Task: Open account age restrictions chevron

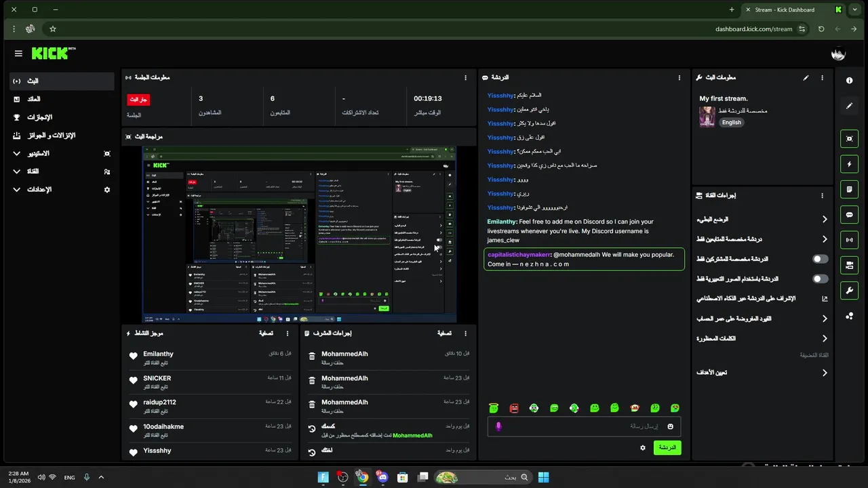Action: click(x=825, y=319)
